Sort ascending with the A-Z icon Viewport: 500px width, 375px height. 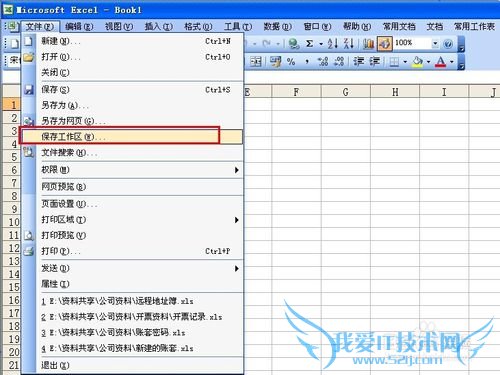coord(332,44)
